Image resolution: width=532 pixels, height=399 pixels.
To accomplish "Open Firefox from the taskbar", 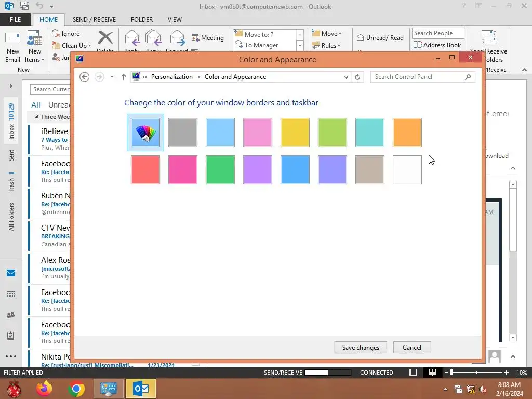I will (x=45, y=389).
